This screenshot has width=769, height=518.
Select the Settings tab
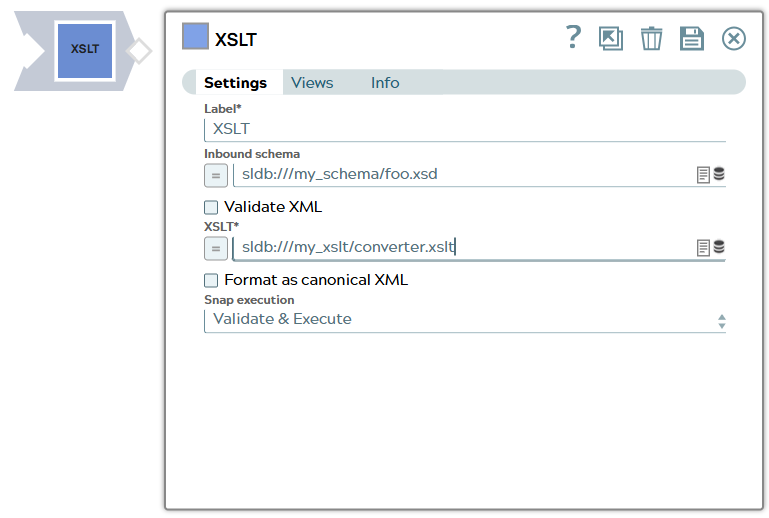(x=235, y=83)
